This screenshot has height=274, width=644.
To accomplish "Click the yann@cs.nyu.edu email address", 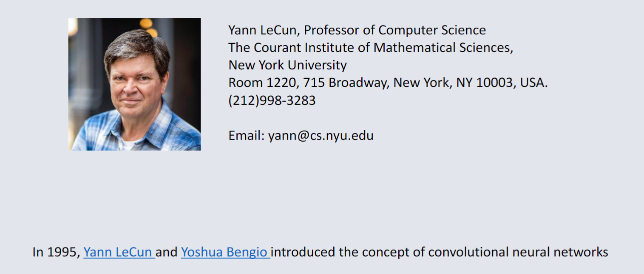I will (321, 136).
